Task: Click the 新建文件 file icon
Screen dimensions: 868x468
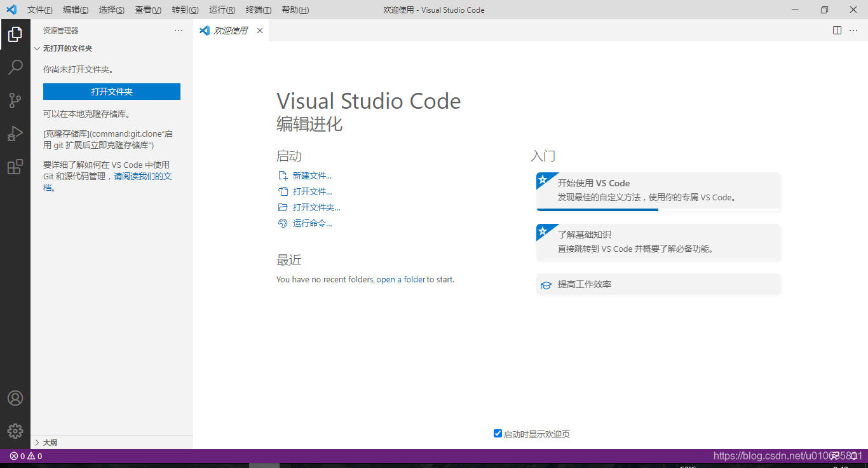Action: 283,175
